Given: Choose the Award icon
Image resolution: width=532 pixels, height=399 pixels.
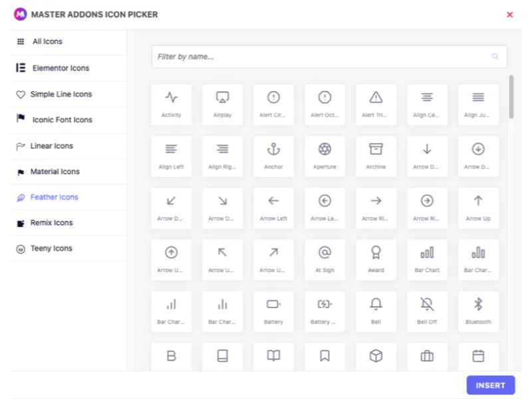Looking at the screenshot, I should coord(376,260).
